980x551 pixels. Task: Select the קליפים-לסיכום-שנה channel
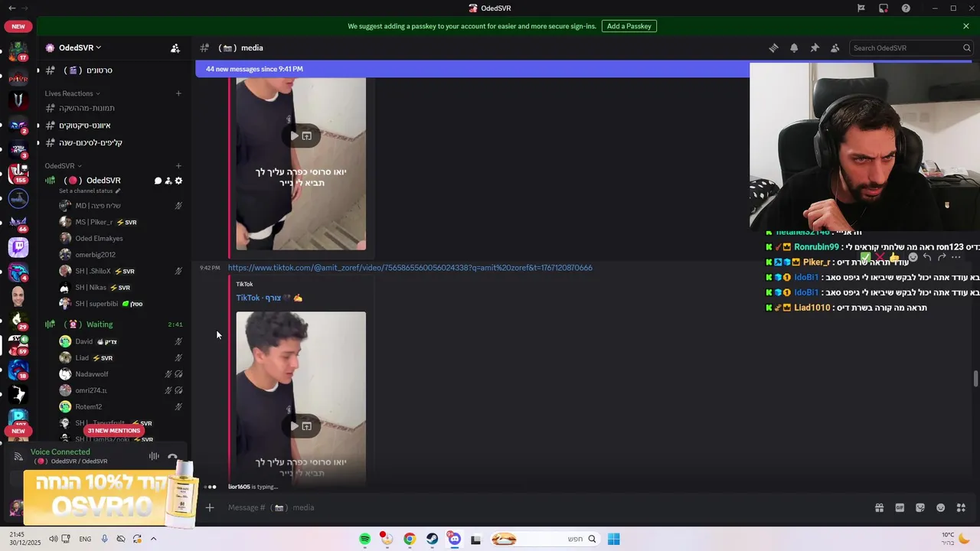(112, 142)
